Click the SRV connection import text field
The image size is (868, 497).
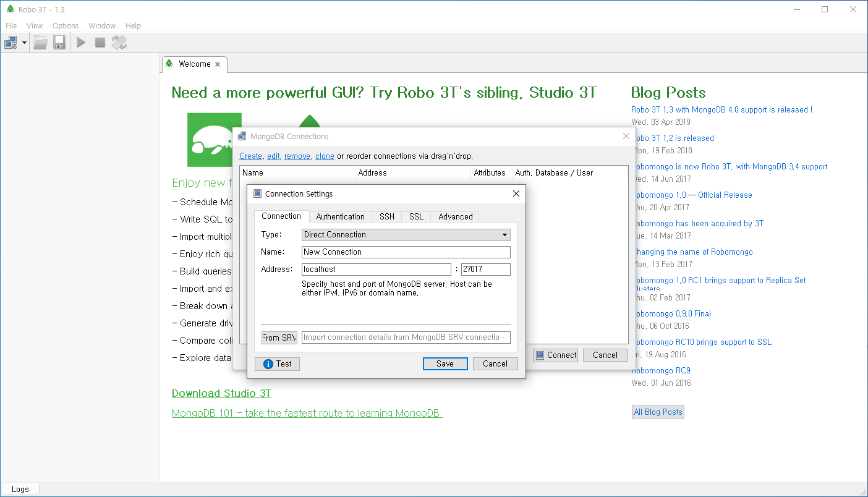(406, 338)
